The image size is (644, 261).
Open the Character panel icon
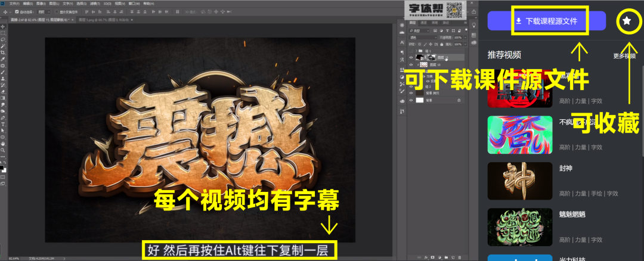(402, 42)
